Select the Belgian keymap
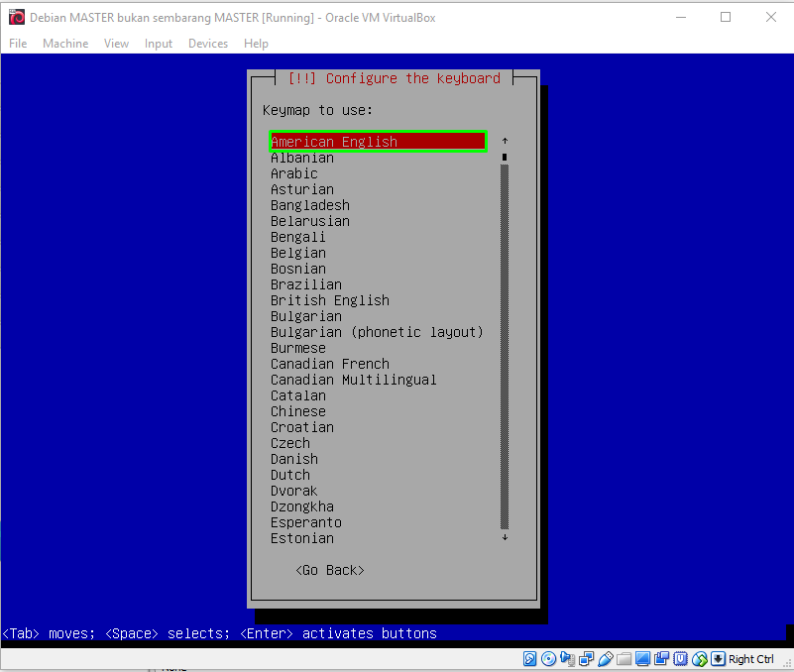The height and width of the screenshot is (672, 794). [x=298, y=253]
